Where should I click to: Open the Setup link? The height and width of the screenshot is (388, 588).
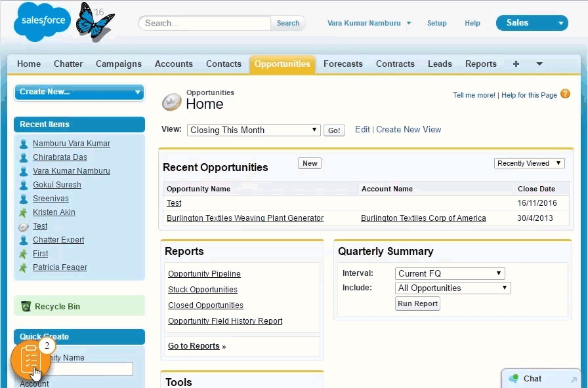[437, 23]
